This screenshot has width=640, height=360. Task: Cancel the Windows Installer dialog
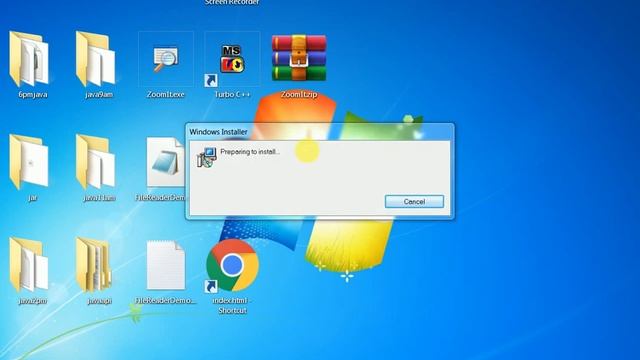click(414, 202)
